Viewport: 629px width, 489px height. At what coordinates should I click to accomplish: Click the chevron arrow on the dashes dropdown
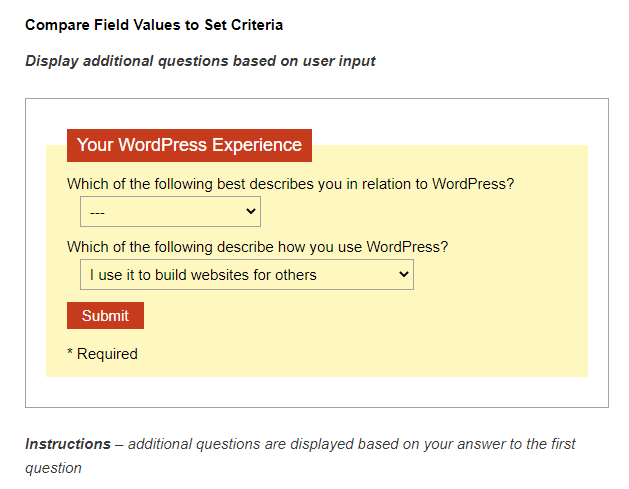[250, 212]
